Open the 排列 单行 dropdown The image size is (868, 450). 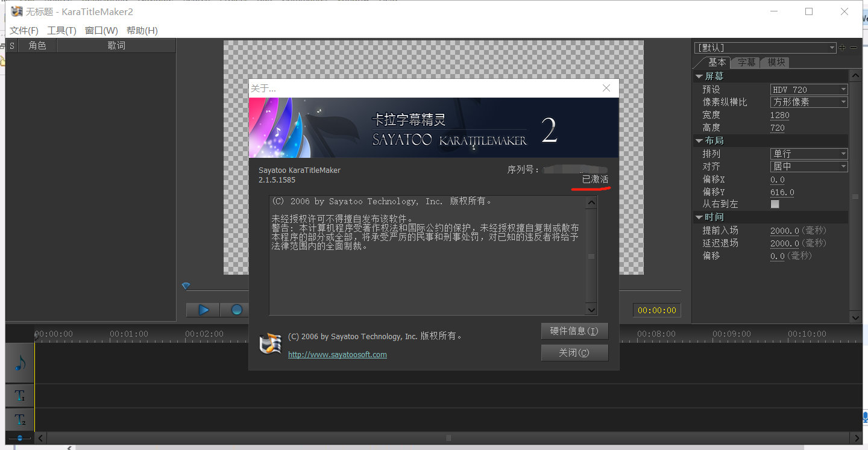point(809,154)
